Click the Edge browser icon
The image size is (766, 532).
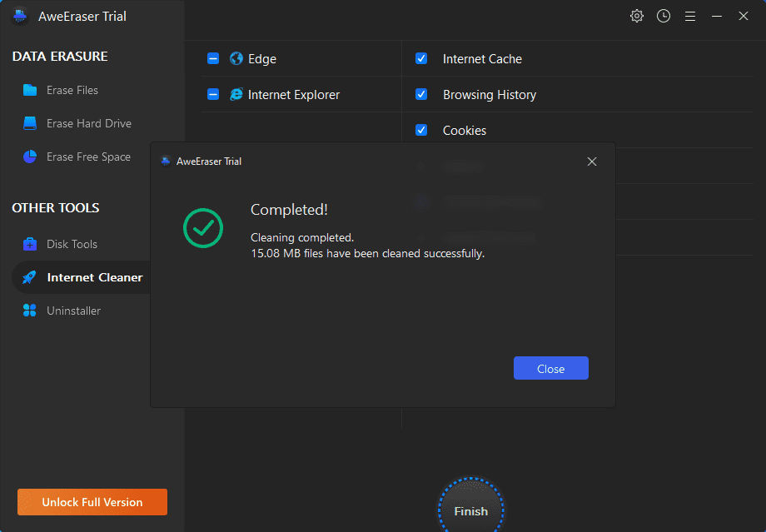click(236, 59)
